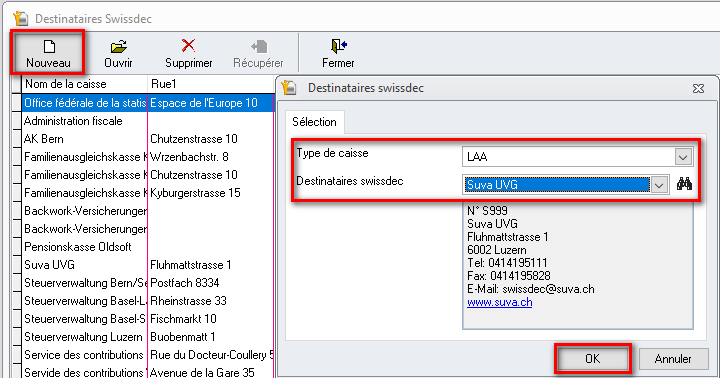720x378 pixels.
Task: Click row selector beside AK Bern
Action: tap(17, 139)
